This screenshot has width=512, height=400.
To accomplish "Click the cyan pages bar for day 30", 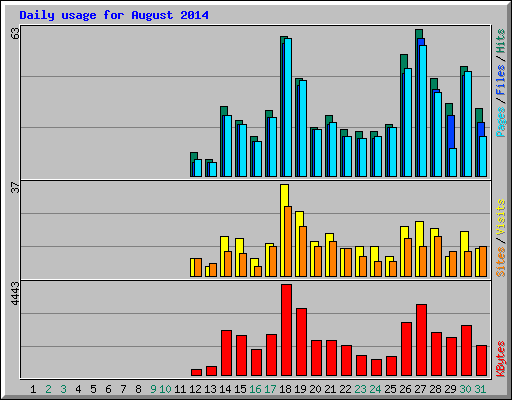I will tap(468, 124).
